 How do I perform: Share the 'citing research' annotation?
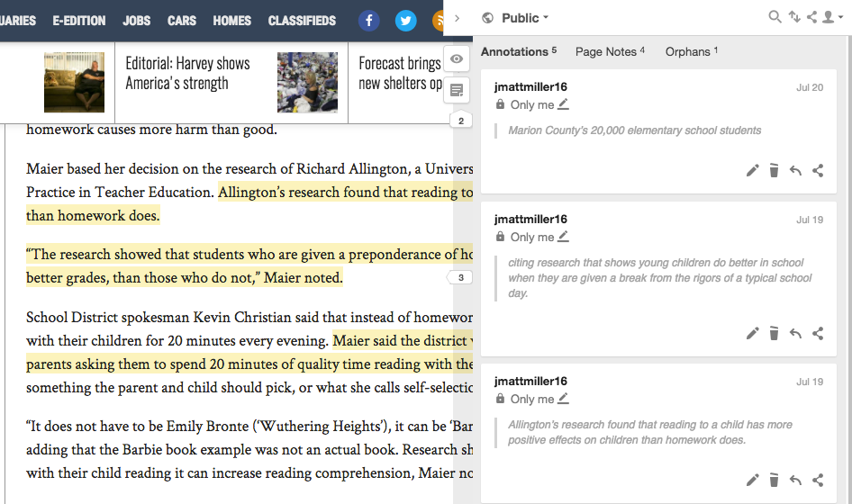pyautogui.click(x=818, y=334)
